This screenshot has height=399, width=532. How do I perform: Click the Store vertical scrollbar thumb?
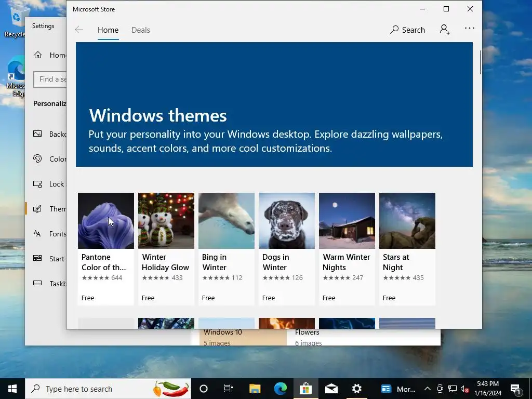tap(480, 62)
